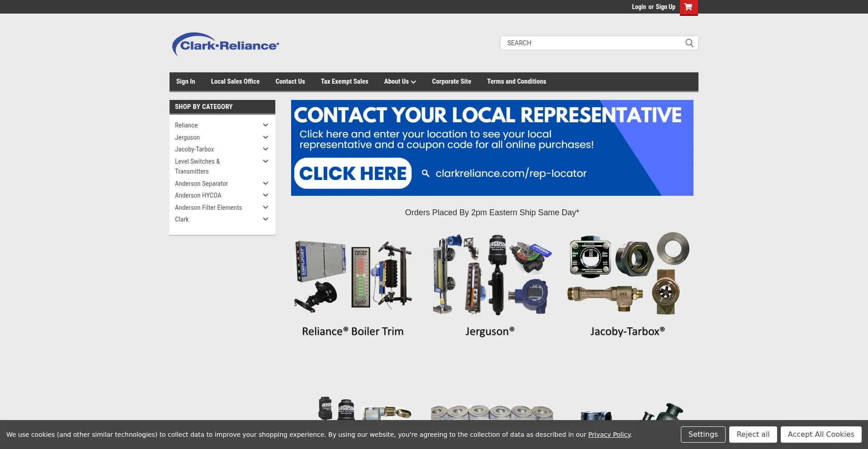The height and width of the screenshot is (449, 868).
Task: Expand Level Switches & Transmitters chevron
Action: [266, 161]
